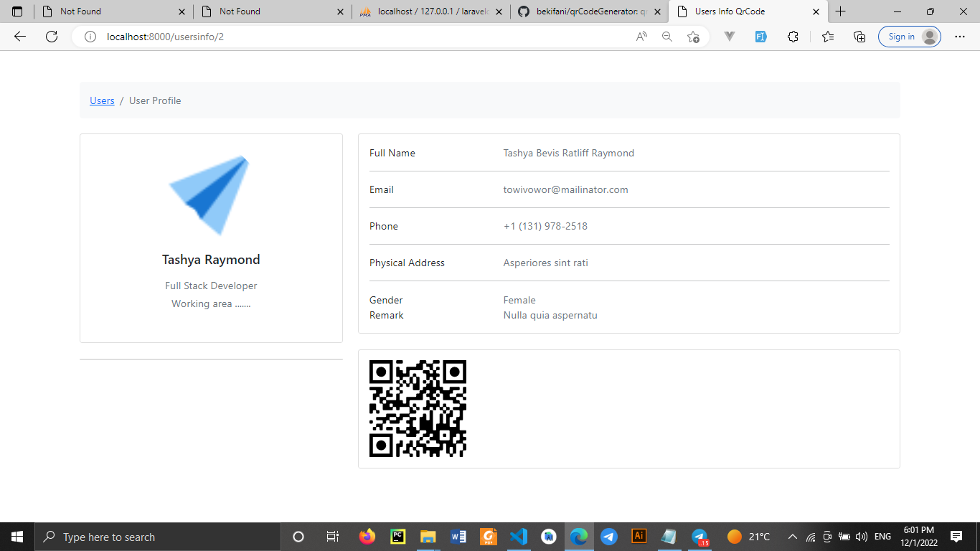Image resolution: width=980 pixels, height=551 pixels.
Task: Click the zoom-out magnifier in address bar
Action: tap(667, 36)
